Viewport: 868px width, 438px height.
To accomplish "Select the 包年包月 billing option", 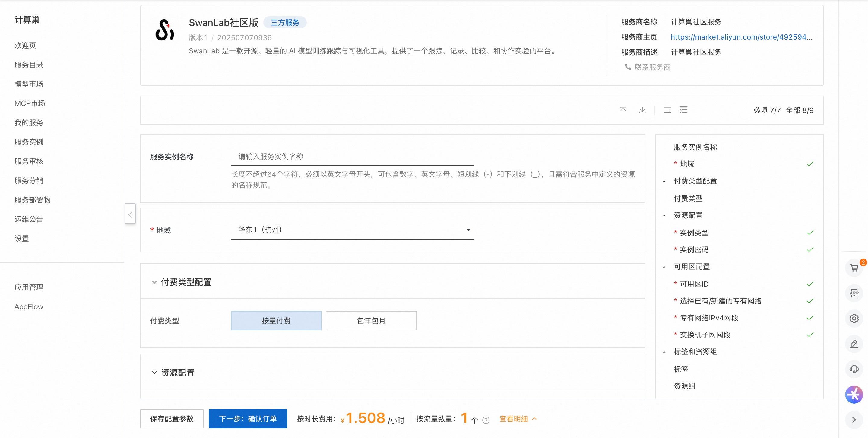I will coord(371,320).
